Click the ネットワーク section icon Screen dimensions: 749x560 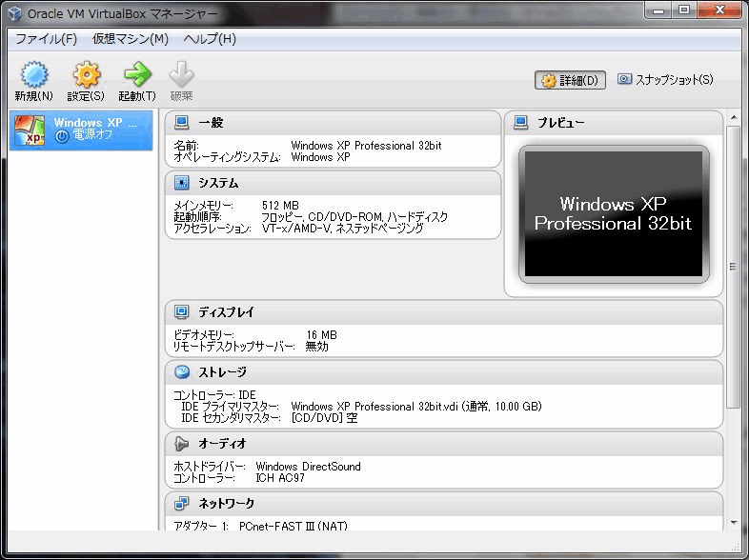tap(181, 503)
